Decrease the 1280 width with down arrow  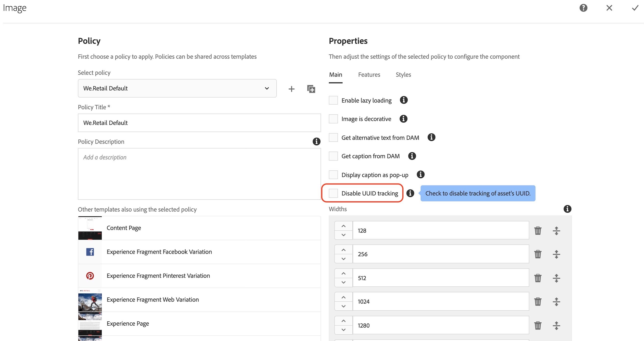point(344,330)
